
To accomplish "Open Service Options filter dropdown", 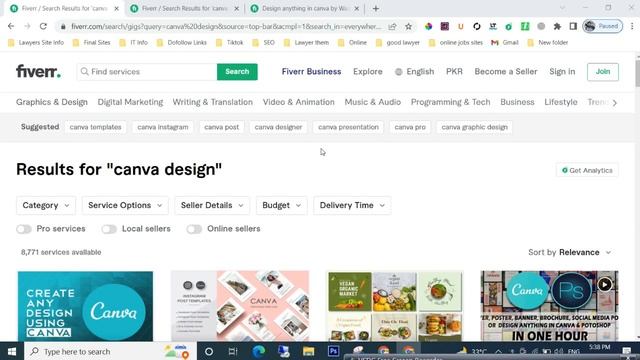I will click(x=125, y=205).
